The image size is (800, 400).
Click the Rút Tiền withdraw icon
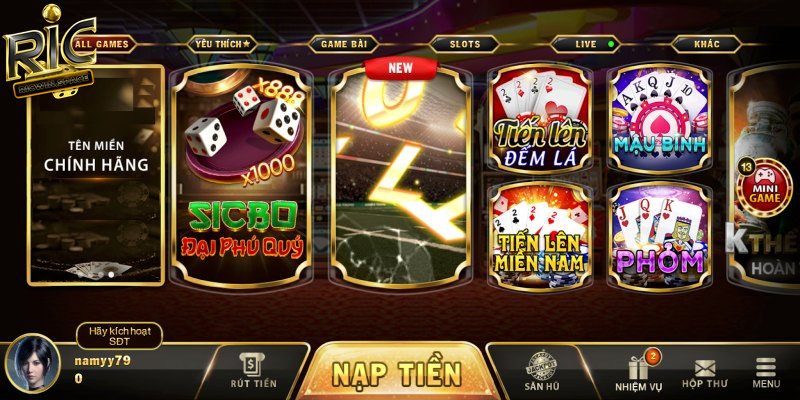[x=253, y=371]
